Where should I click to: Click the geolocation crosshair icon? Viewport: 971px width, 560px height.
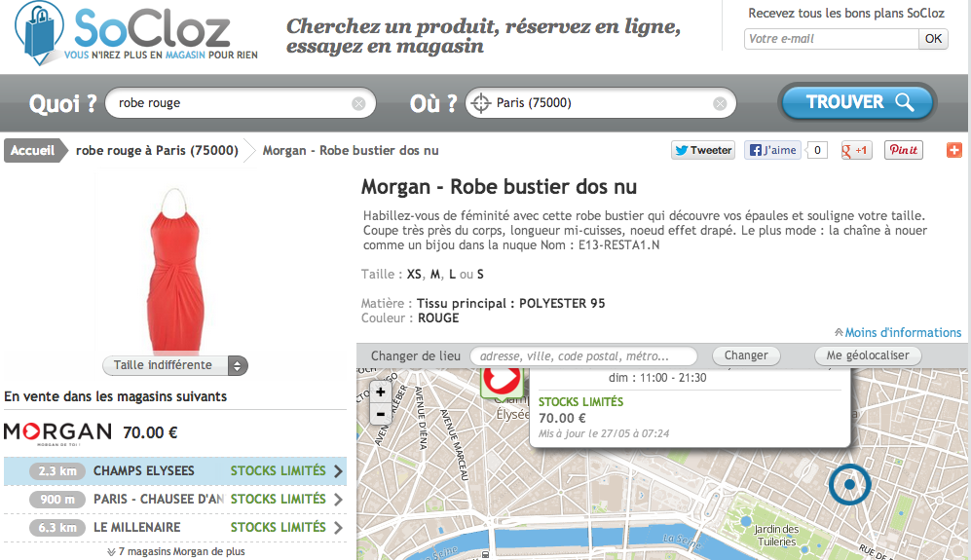(481, 103)
